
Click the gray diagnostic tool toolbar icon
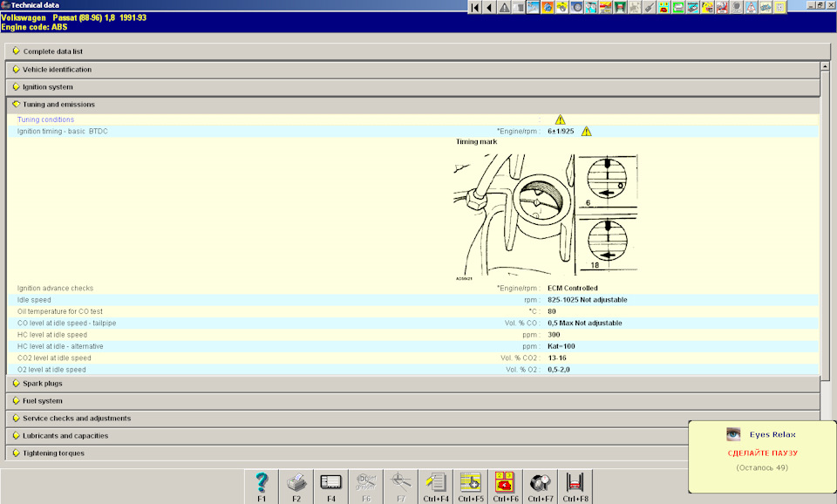click(649, 8)
